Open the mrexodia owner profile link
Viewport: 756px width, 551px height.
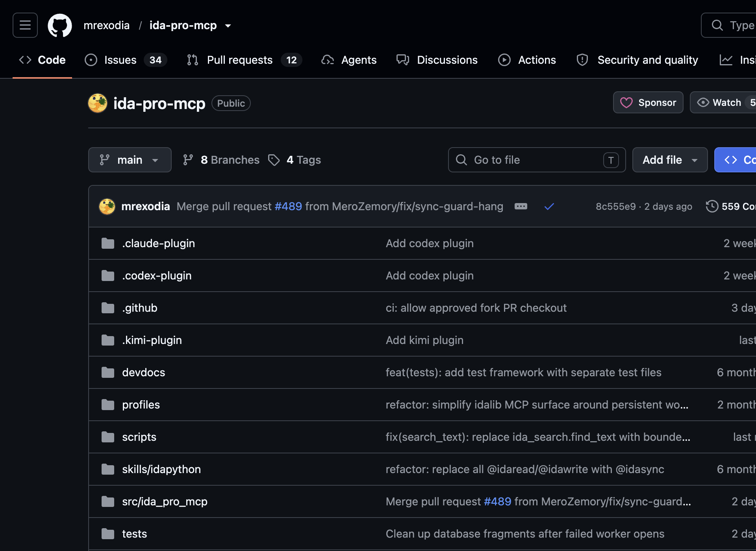coord(106,26)
